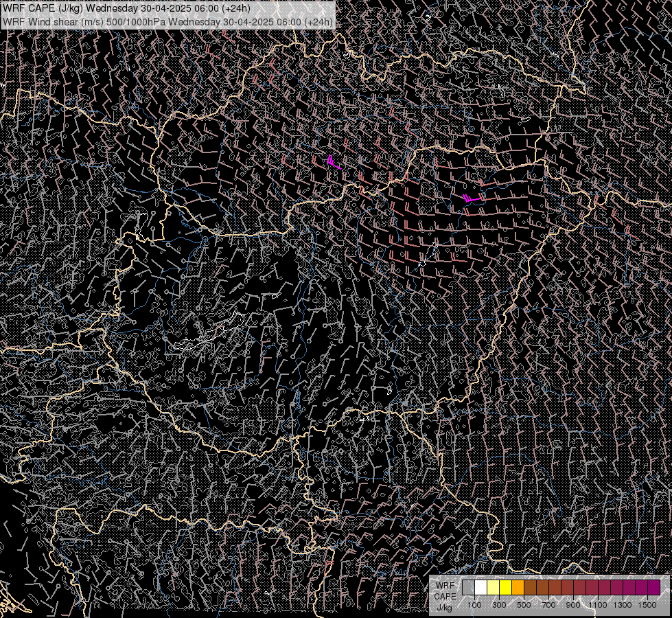Select the pale yellow legend swatch

coord(494,587)
